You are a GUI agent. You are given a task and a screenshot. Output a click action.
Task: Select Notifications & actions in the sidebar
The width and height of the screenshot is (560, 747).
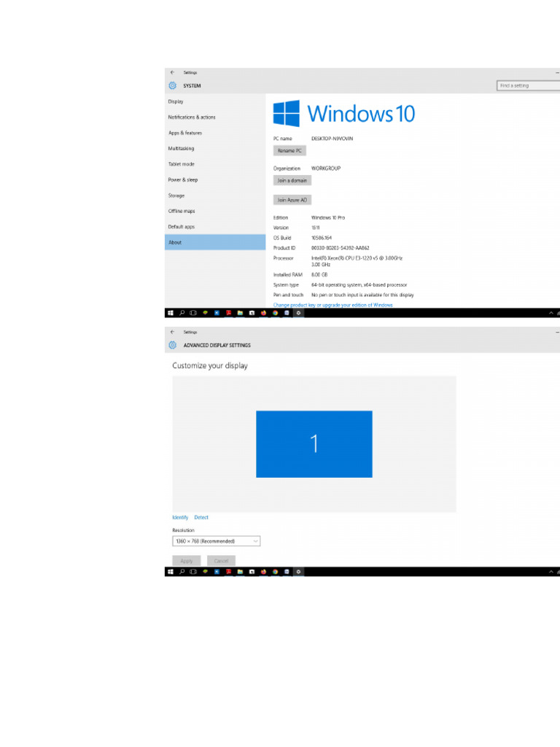[215, 117]
